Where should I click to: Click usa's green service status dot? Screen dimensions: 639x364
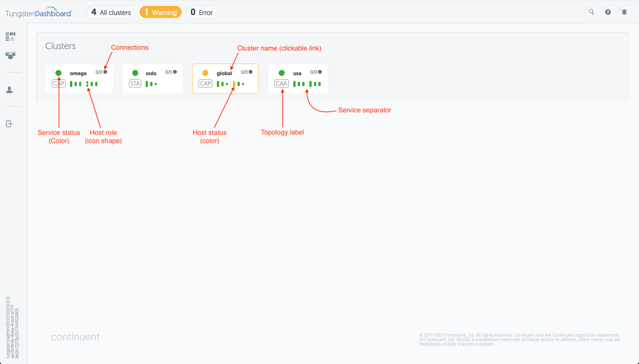click(x=282, y=73)
